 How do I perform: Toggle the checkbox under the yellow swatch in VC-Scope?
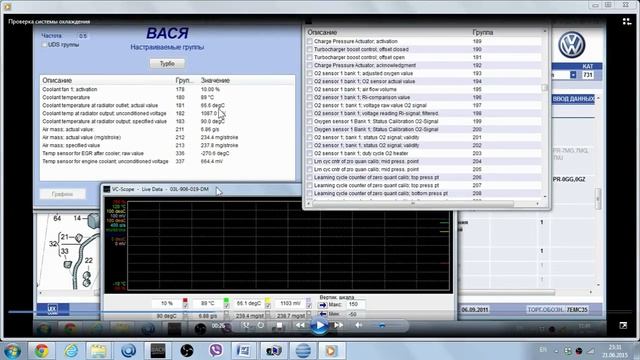268,306
